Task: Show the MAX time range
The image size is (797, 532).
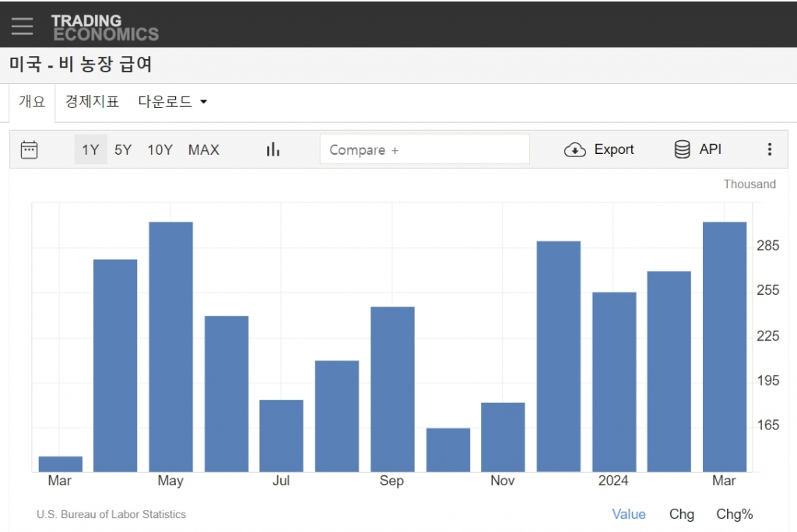Action: tap(204, 149)
